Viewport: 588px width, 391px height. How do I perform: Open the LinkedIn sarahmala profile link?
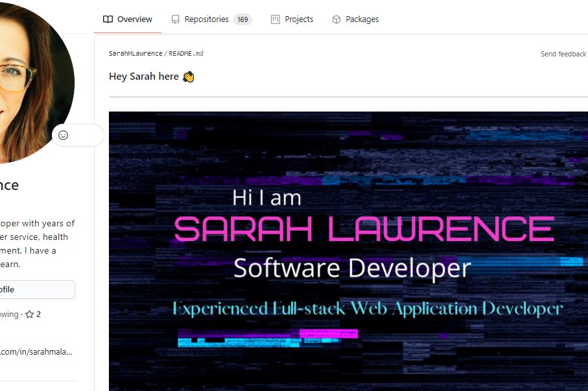(x=36, y=351)
